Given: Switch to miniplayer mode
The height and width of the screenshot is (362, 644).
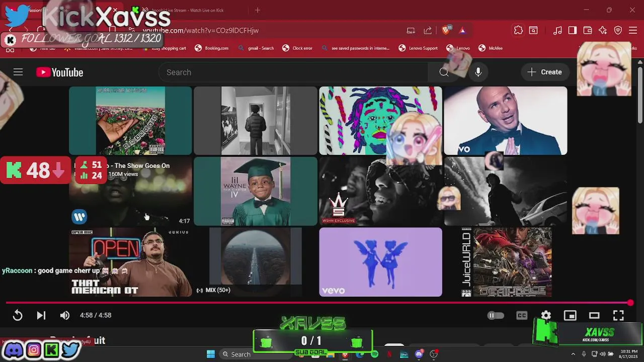Looking at the screenshot, I should coord(570,315).
